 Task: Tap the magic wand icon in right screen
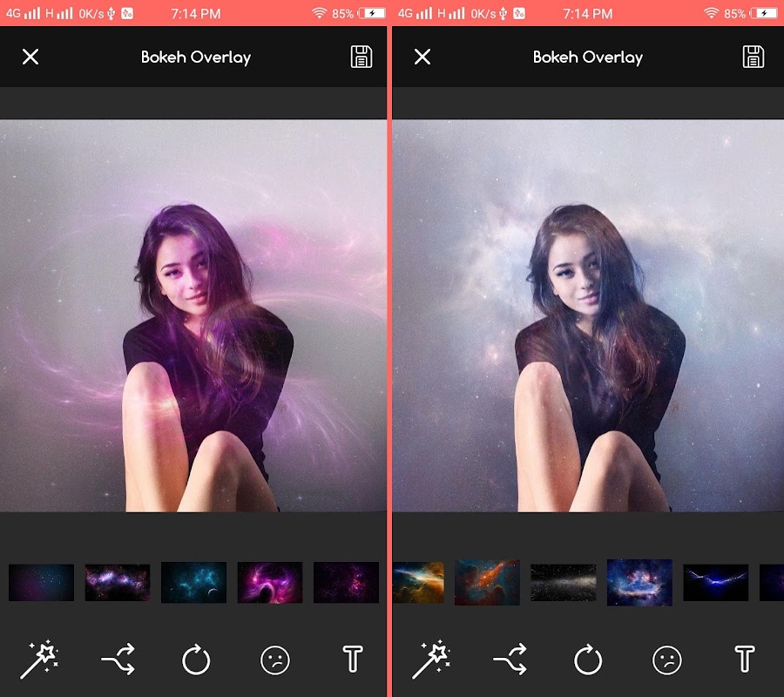tap(431, 659)
